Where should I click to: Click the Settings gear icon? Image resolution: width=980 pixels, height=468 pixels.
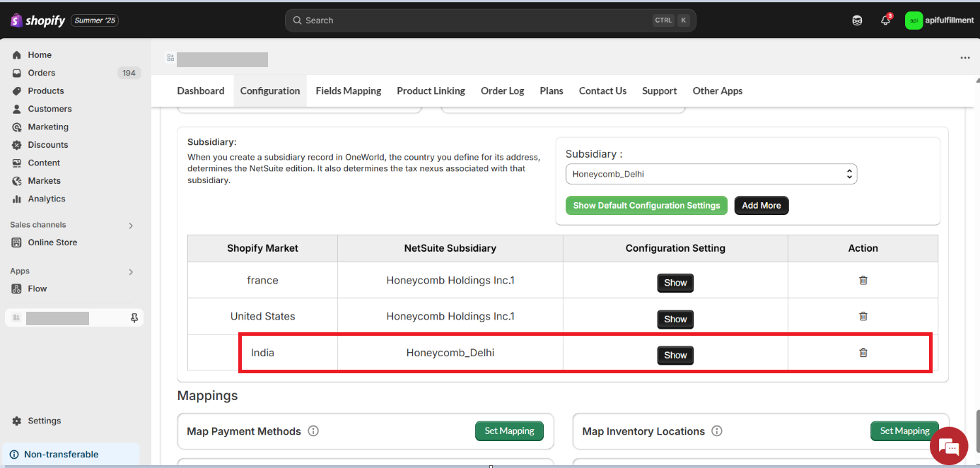17,421
